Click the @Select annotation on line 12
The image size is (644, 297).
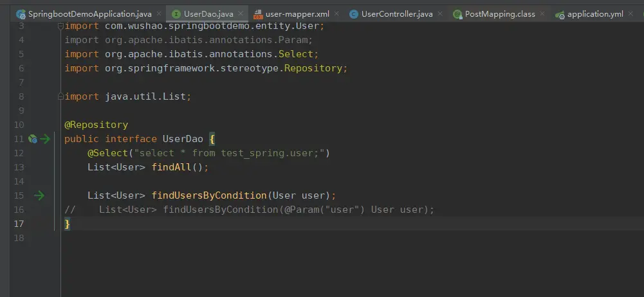[x=107, y=153]
